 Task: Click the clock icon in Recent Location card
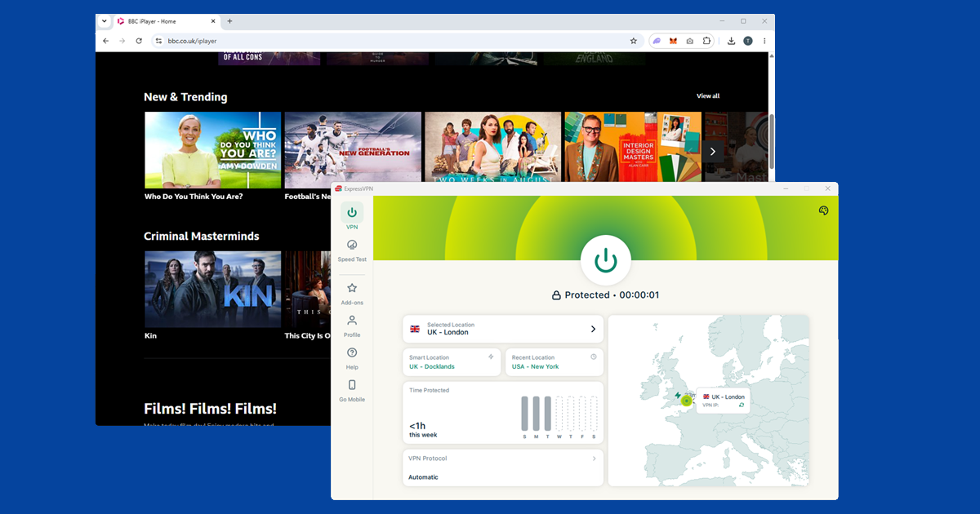coord(594,357)
